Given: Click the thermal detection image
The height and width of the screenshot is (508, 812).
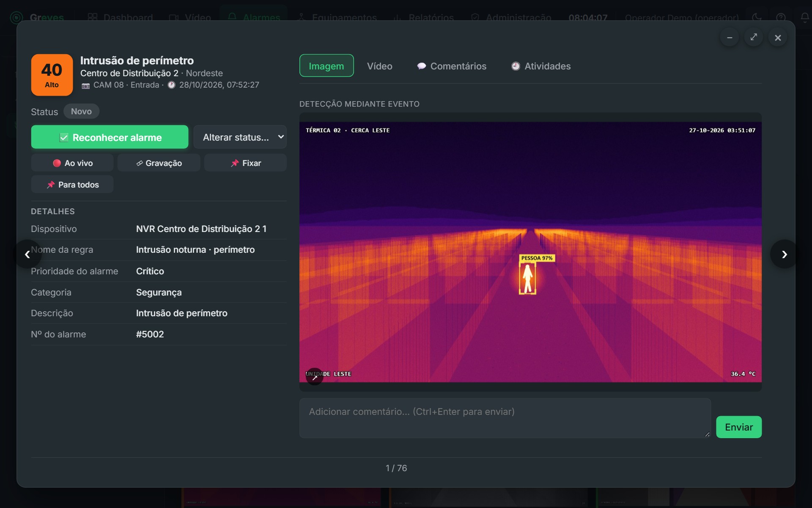Looking at the screenshot, I should click(x=530, y=252).
